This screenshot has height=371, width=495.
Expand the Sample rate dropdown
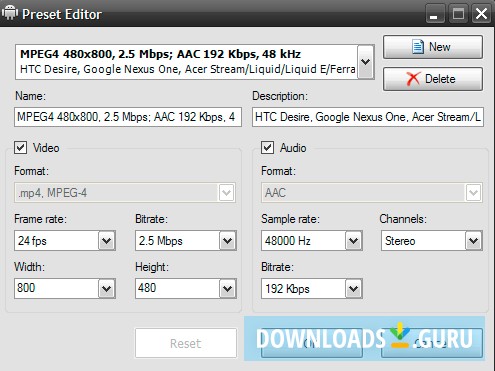tap(354, 240)
